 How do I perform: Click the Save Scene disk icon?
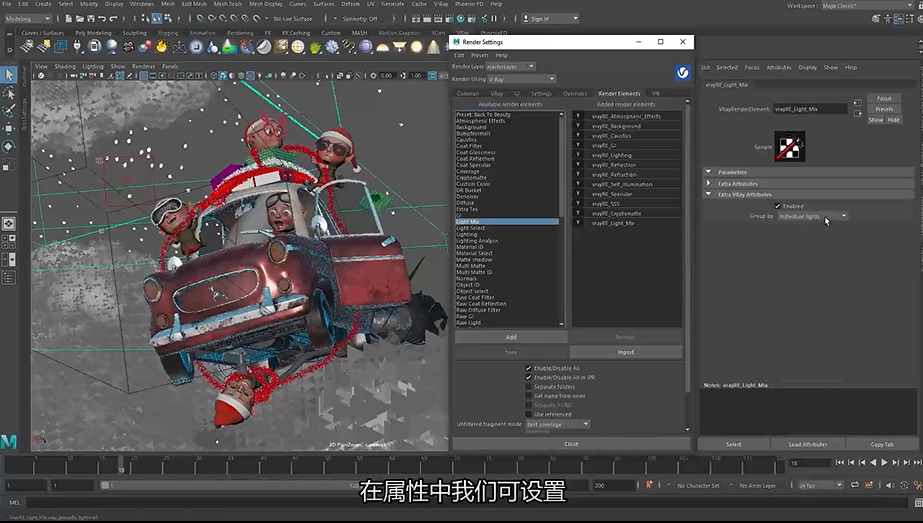coord(91,19)
